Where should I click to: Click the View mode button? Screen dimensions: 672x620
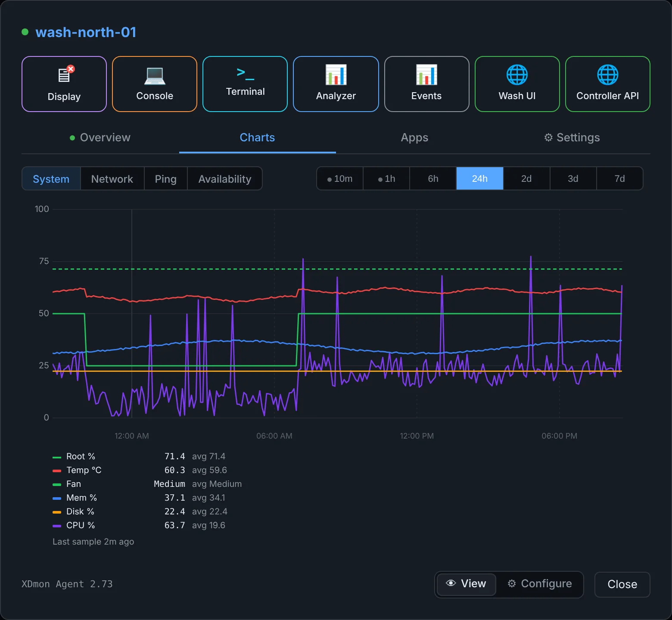click(x=467, y=583)
